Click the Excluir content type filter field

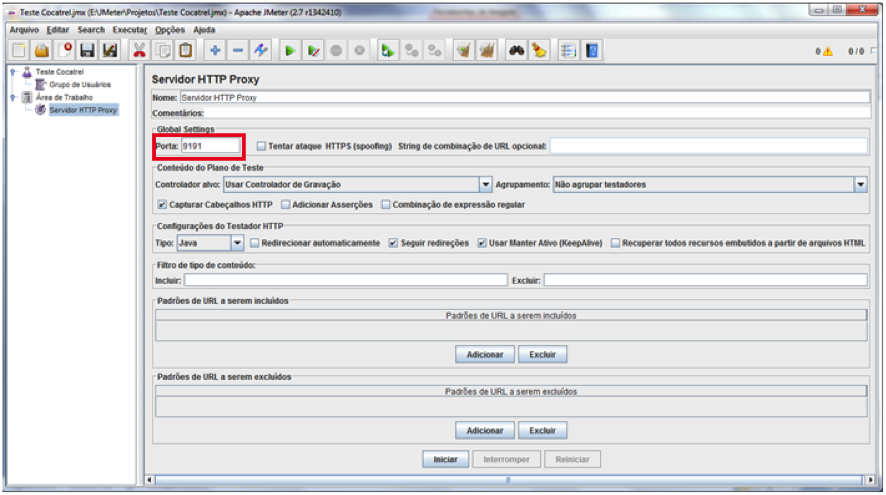(x=705, y=280)
